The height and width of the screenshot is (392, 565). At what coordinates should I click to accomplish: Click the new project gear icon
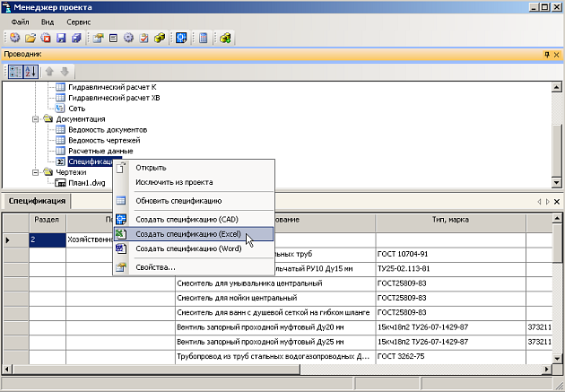coord(14,38)
